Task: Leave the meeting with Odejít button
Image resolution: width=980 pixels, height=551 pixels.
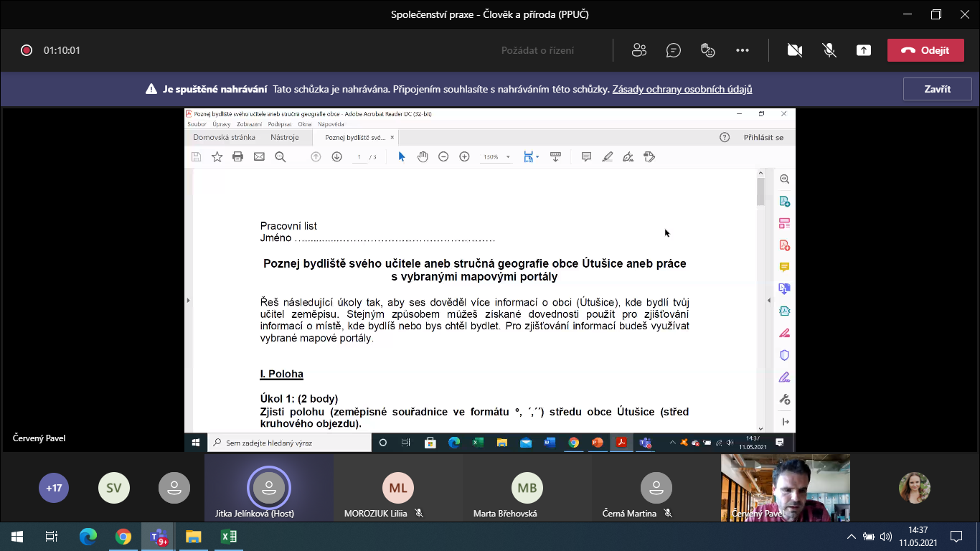Action: coord(925,50)
